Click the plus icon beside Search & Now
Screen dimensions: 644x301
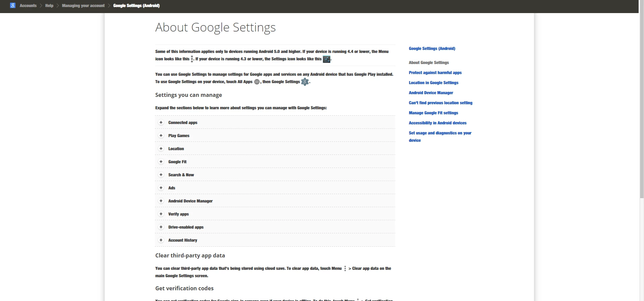[x=161, y=175]
